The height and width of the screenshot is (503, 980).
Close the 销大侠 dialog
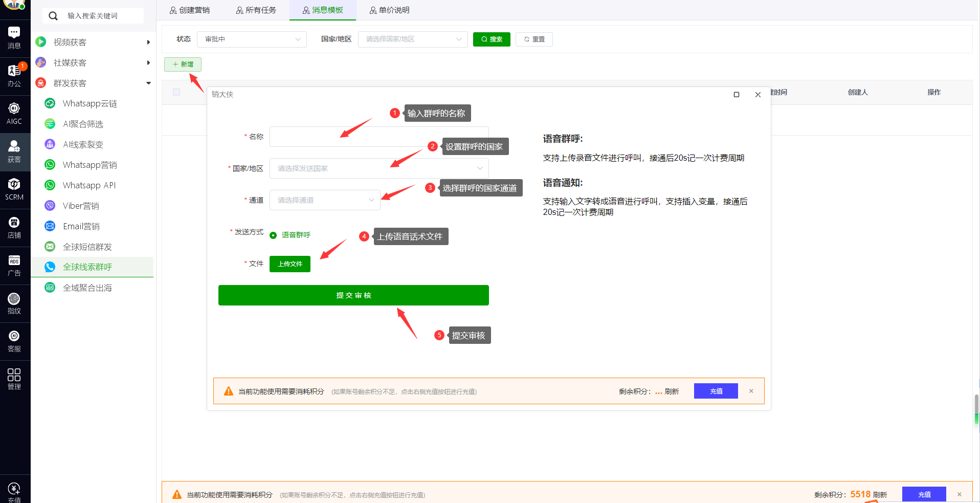pyautogui.click(x=758, y=95)
